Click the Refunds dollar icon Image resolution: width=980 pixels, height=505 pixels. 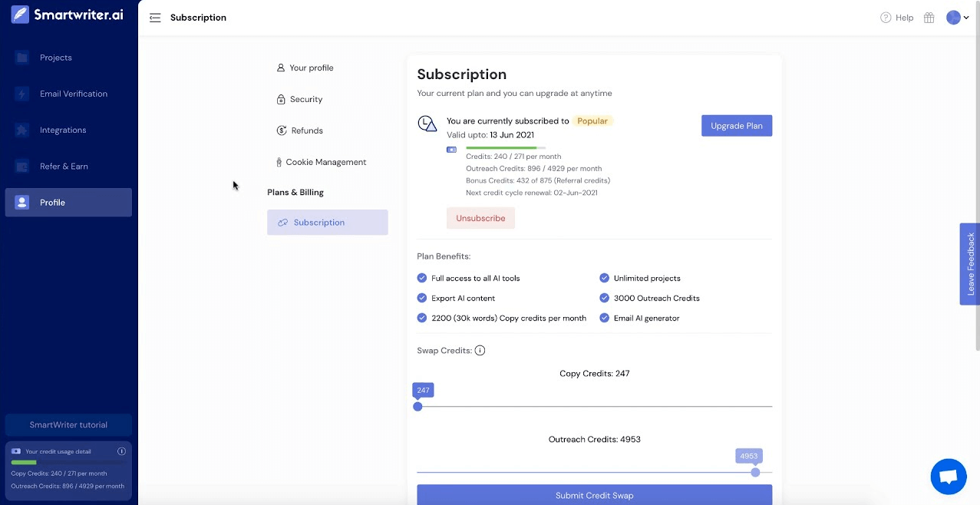[x=282, y=130]
